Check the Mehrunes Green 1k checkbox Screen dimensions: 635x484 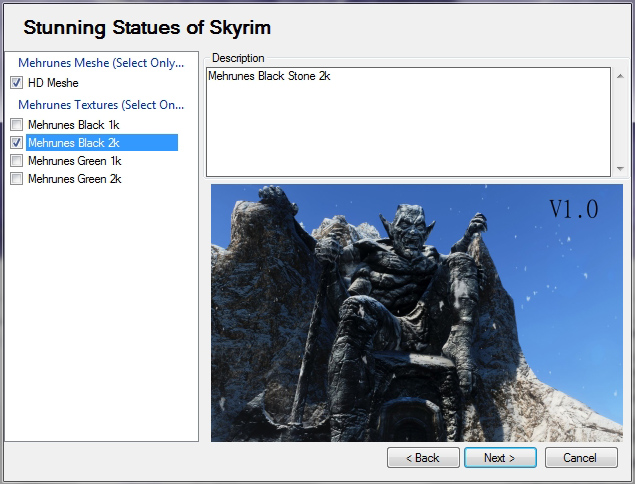(17, 161)
